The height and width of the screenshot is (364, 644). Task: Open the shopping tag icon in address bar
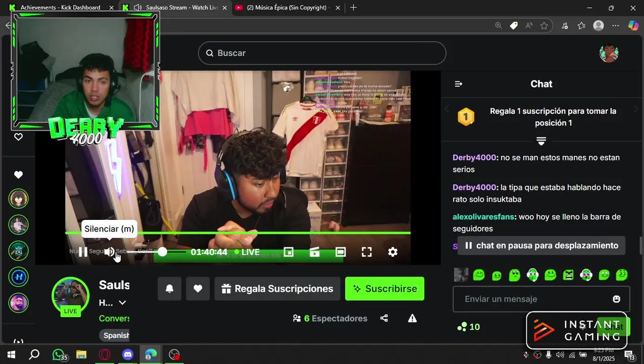click(514, 26)
